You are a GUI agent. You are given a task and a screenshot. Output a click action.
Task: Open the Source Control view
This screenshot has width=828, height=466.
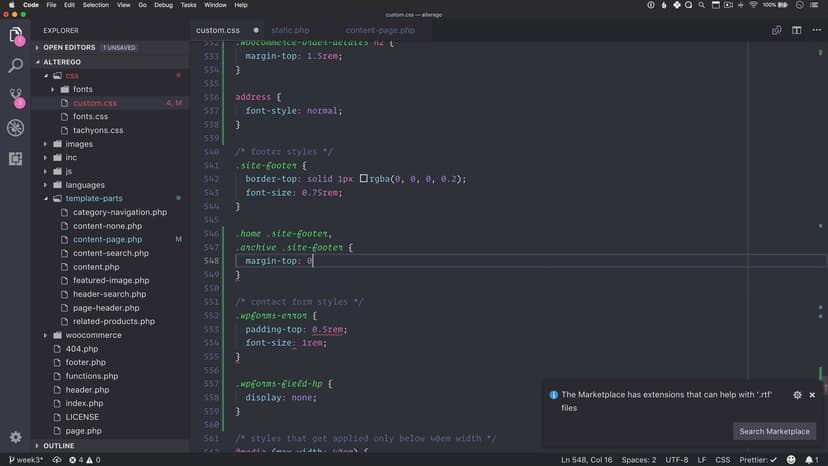click(15, 97)
